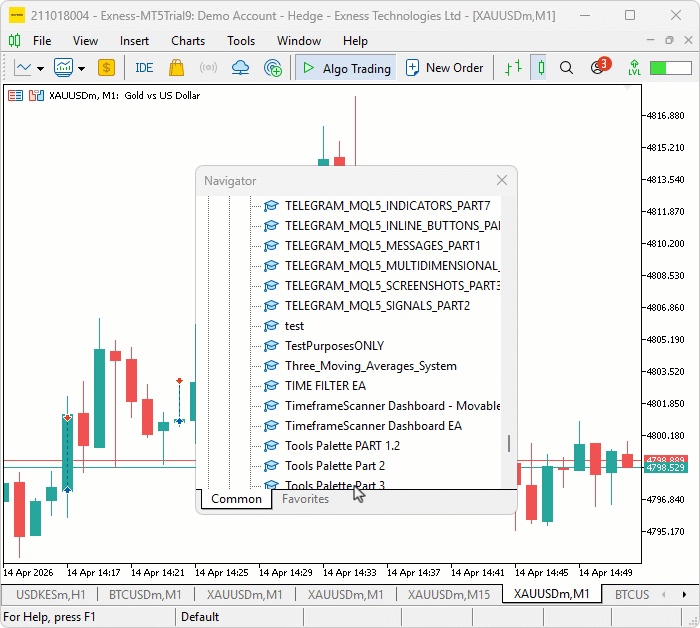Open the New Order dialog
Viewport: 700px width, 628px height.
point(444,68)
